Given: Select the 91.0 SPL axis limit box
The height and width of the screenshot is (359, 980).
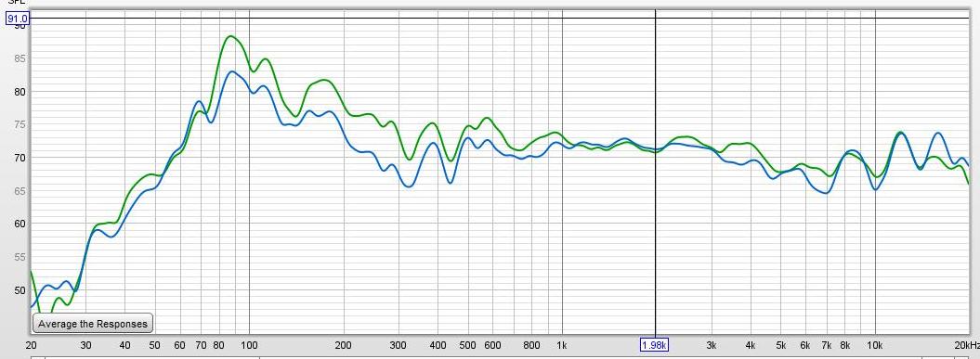Looking at the screenshot, I should point(17,19).
